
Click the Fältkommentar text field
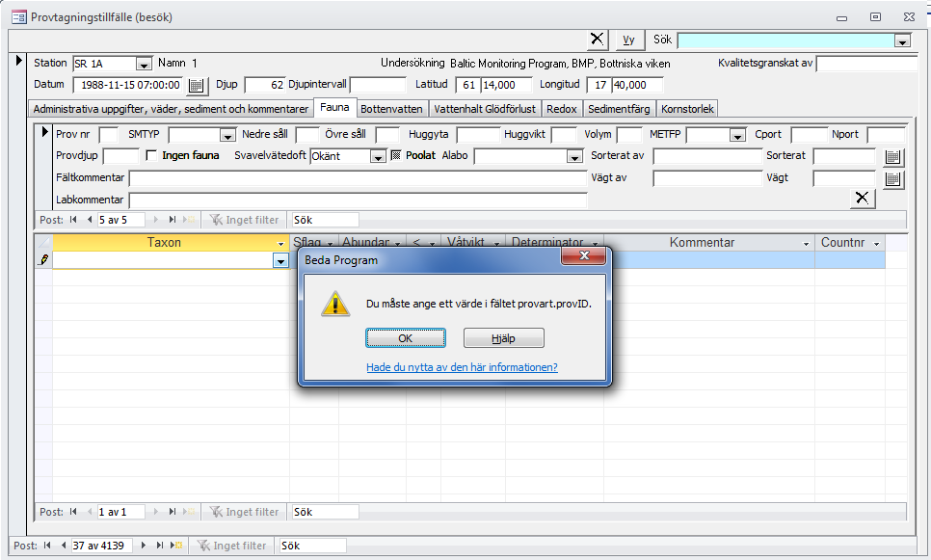coord(358,178)
